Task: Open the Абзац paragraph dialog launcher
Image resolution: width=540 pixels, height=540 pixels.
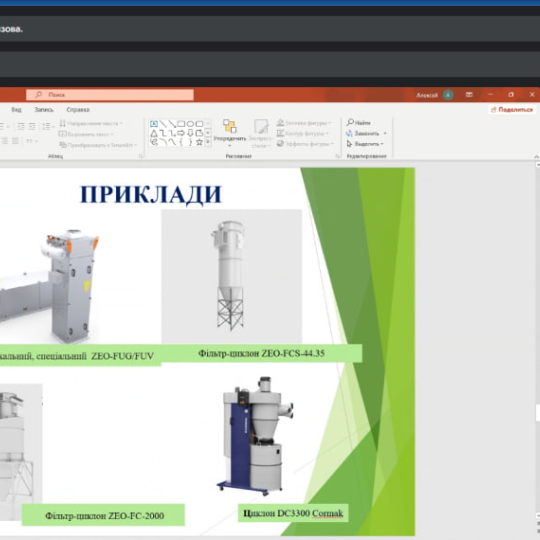Action: pyautogui.click(x=141, y=156)
